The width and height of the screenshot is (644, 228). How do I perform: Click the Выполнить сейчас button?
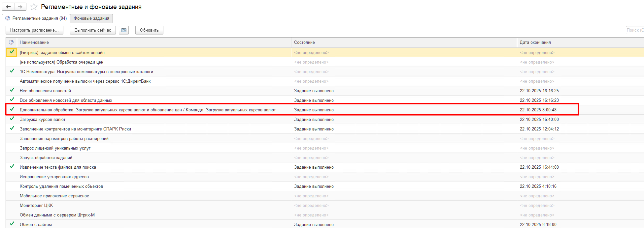pos(93,30)
